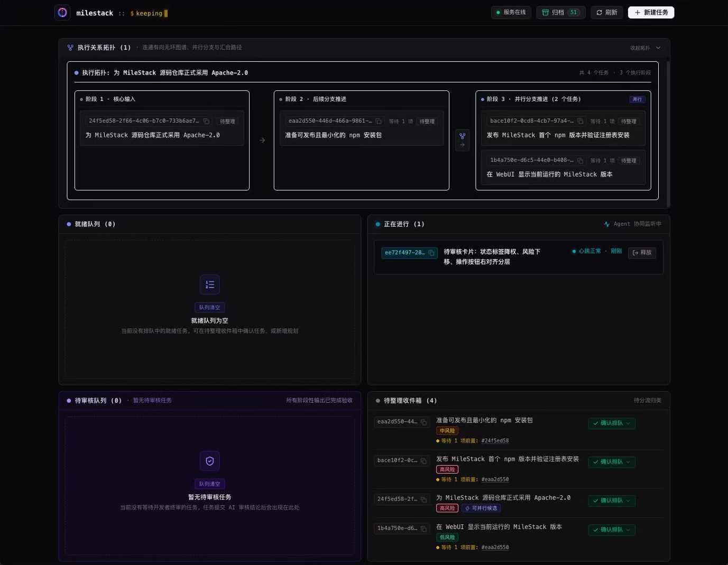The image size is (728, 565).
Task: Follow #eaa2d550 link under npm release task
Action: pyautogui.click(x=495, y=479)
